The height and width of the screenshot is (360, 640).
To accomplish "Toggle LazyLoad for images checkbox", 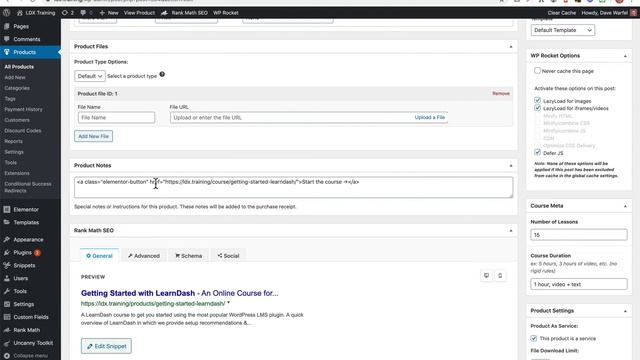I will pos(537,100).
